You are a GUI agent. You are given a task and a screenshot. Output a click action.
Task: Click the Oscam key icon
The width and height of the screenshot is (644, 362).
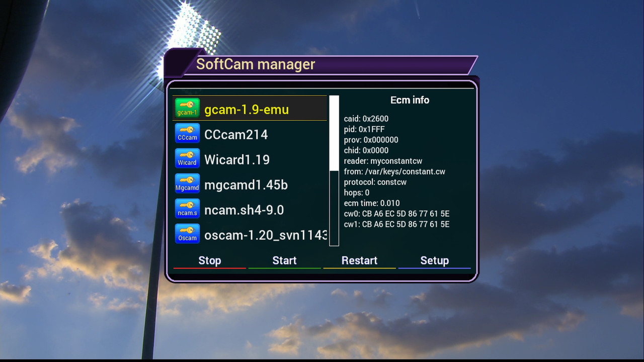pos(187,234)
